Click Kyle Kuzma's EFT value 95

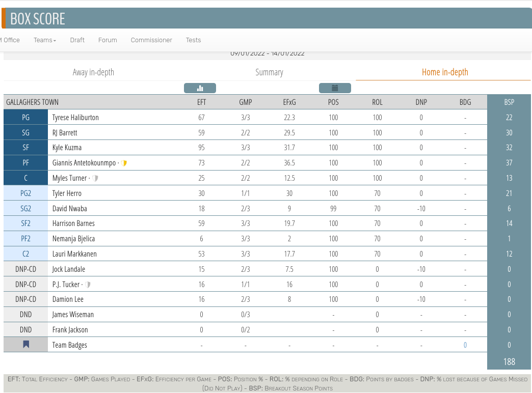point(201,148)
